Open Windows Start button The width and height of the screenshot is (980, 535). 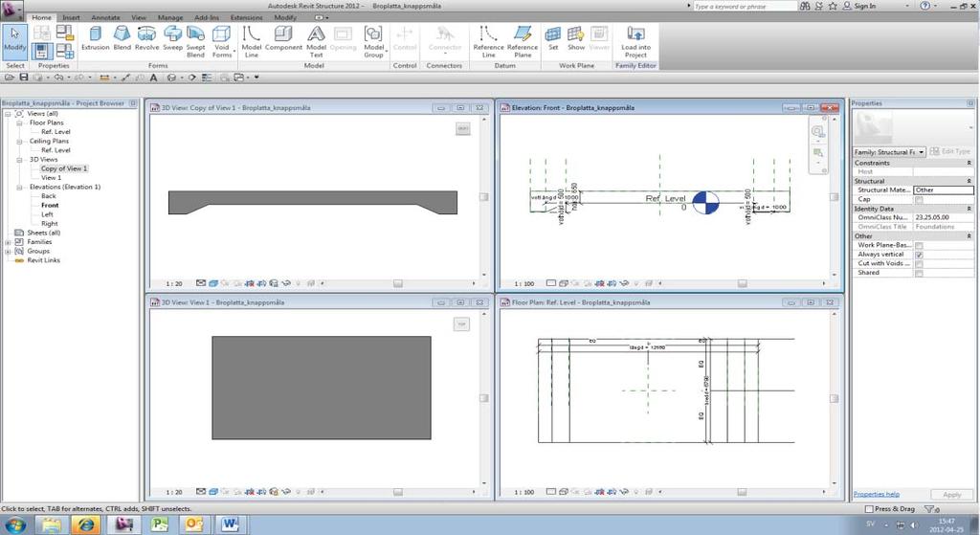click(x=15, y=525)
